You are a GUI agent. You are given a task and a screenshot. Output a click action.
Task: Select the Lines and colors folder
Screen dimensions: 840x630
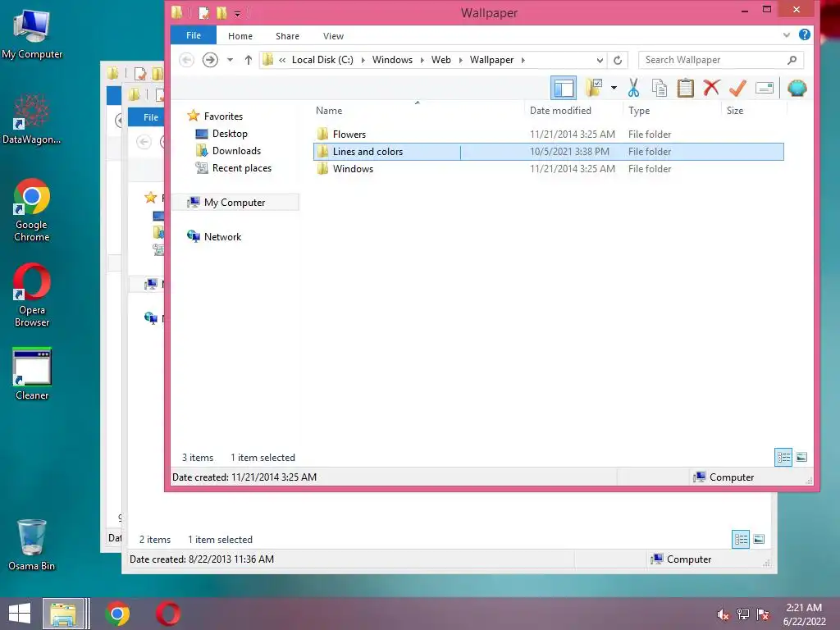click(x=549, y=152)
